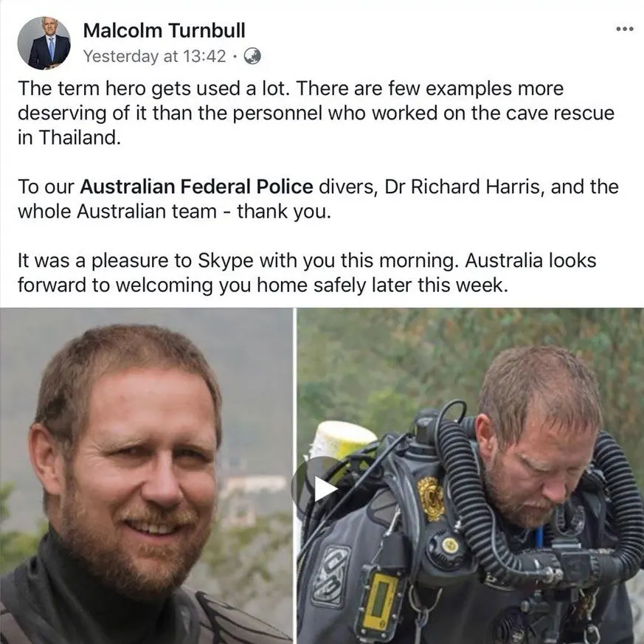Open the left photo of smiling bearded man
Image resolution: width=644 pixels, height=644 pixels.
(x=146, y=476)
